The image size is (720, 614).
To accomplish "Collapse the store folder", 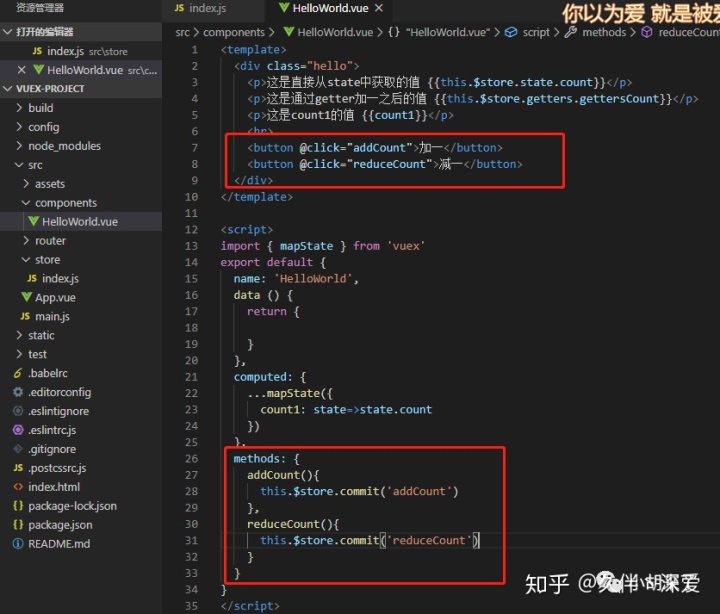I will click(81, 259).
